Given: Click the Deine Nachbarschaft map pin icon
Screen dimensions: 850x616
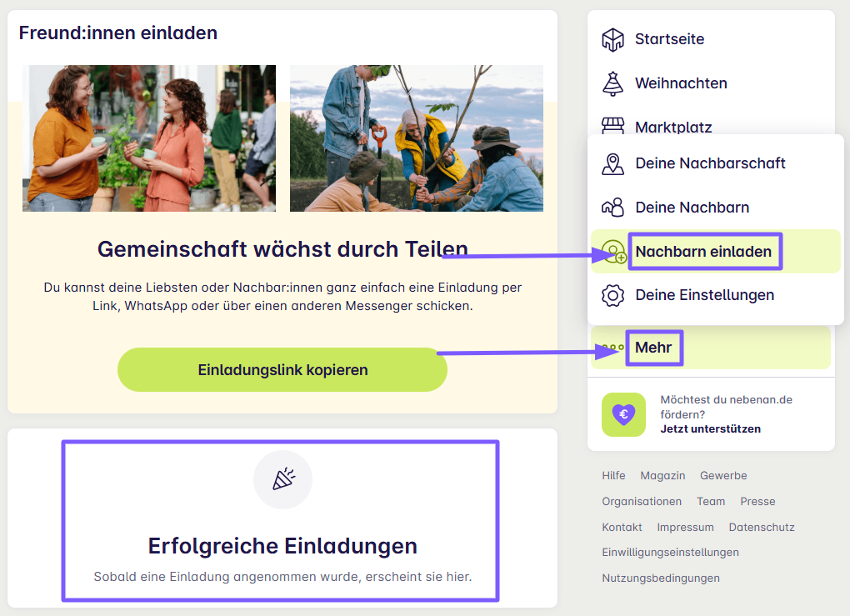Looking at the screenshot, I should click(612, 163).
